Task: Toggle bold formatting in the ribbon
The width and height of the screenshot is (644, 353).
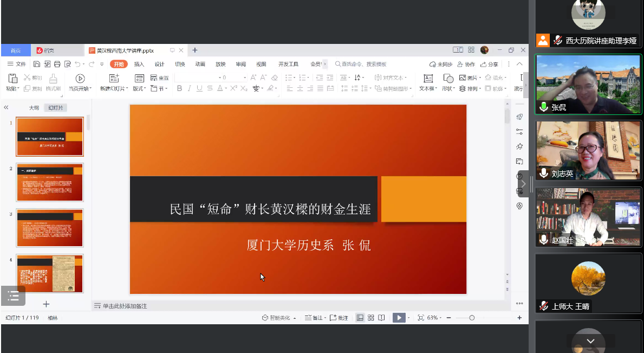Action: (180, 88)
